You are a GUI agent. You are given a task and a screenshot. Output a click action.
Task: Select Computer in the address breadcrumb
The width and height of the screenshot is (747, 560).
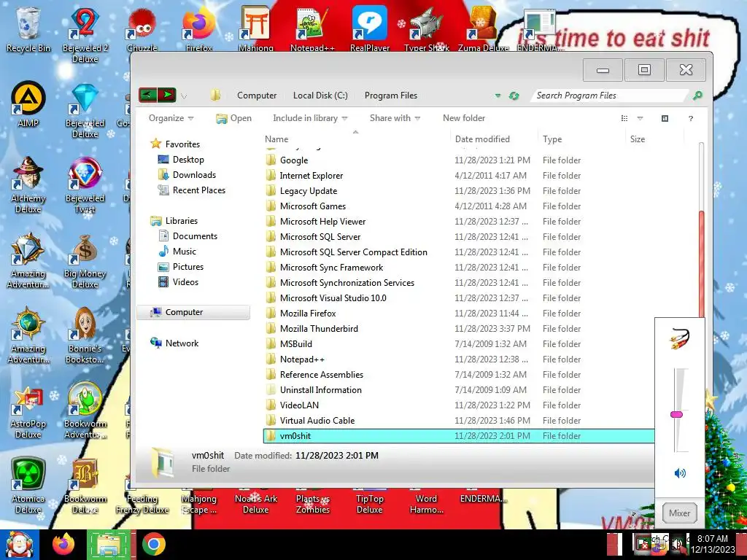[257, 96]
